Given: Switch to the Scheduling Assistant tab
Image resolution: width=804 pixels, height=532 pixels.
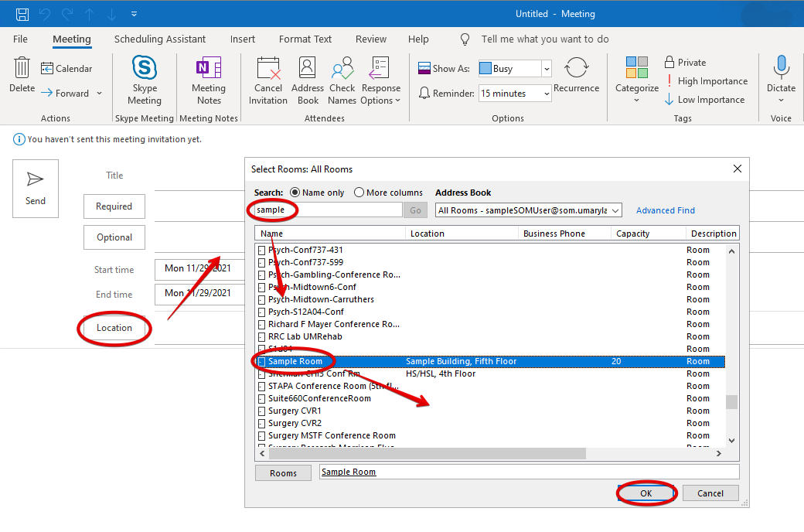Looking at the screenshot, I should [x=160, y=39].
